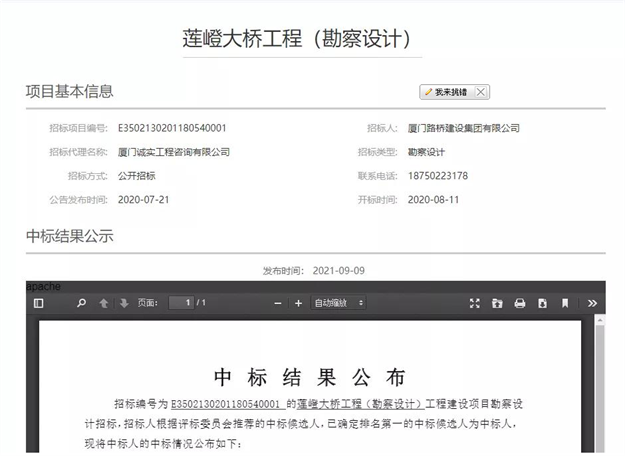Click the 勘察设计 bid type value

426,152
